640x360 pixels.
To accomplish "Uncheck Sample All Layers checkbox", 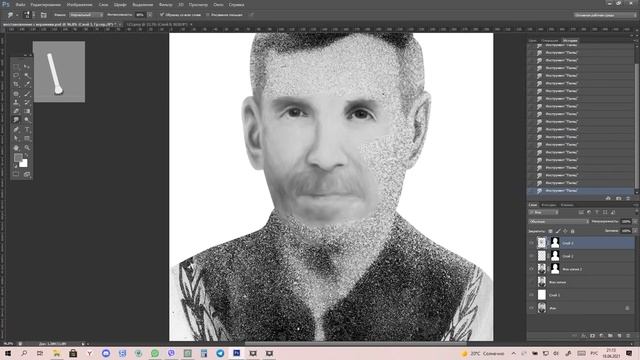I will point(162,15).
